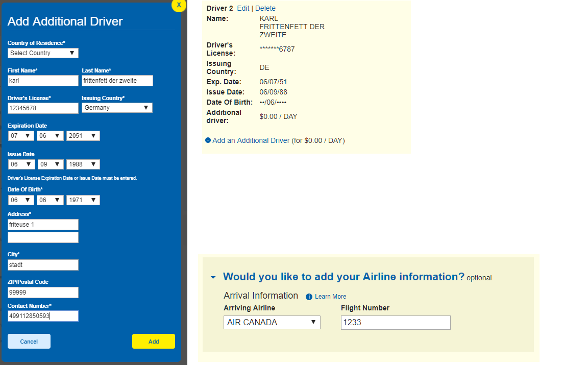
Task: Close the Add Additional Driver dialog
Action: point(179,5)
